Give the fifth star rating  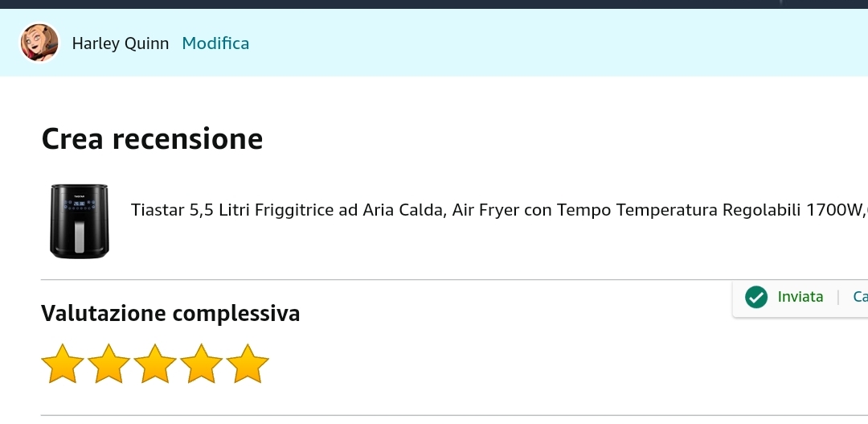pos(248,364)
